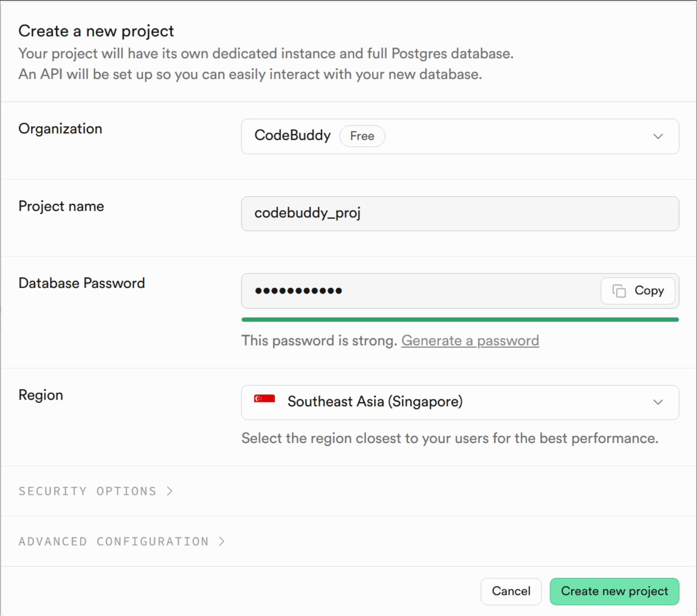
Task: Click the Project name input field
Action: (460, 214)
